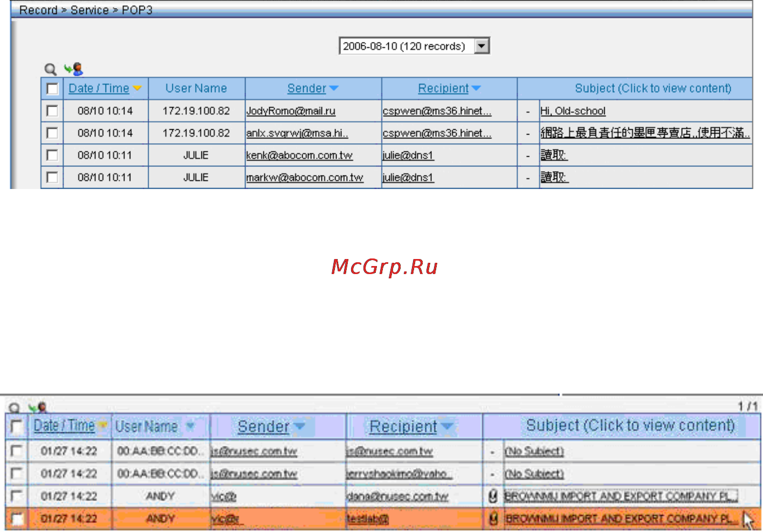This screenshot has height=532, width=763.
Task: Check the row for anlx.svqrwj@msa.hi..
Action: click(x=52, y=133)
